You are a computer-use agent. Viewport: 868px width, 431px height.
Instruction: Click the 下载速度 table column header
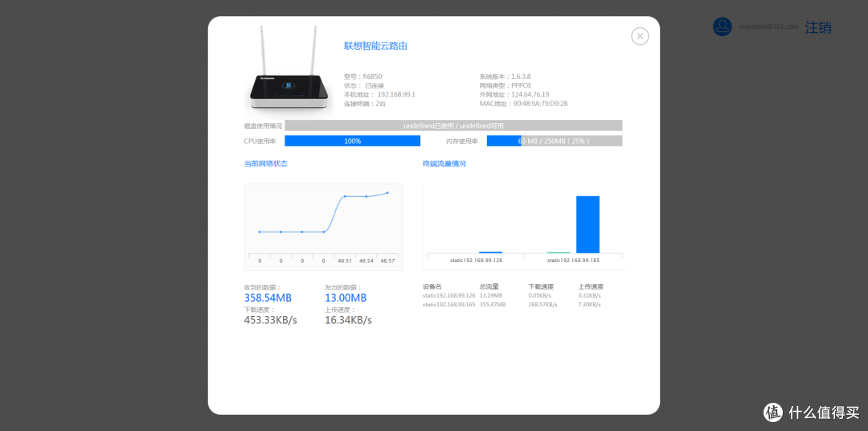(541, 286)
